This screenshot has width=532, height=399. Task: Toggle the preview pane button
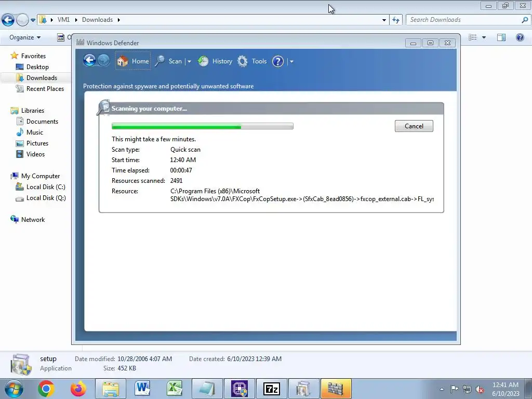point(501,37)
